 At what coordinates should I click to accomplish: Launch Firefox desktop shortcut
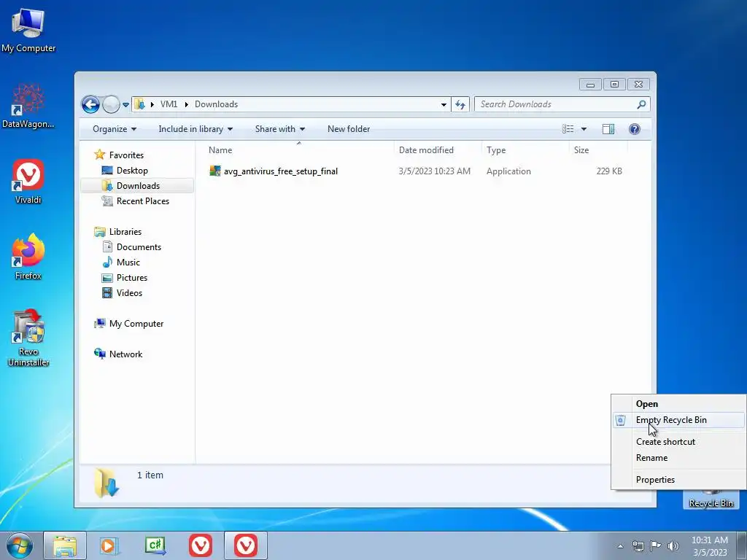[28, 257]
